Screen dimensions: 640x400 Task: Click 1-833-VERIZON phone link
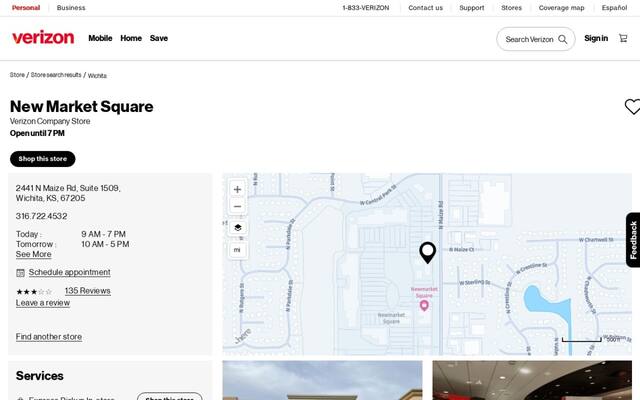click(366, 8)
